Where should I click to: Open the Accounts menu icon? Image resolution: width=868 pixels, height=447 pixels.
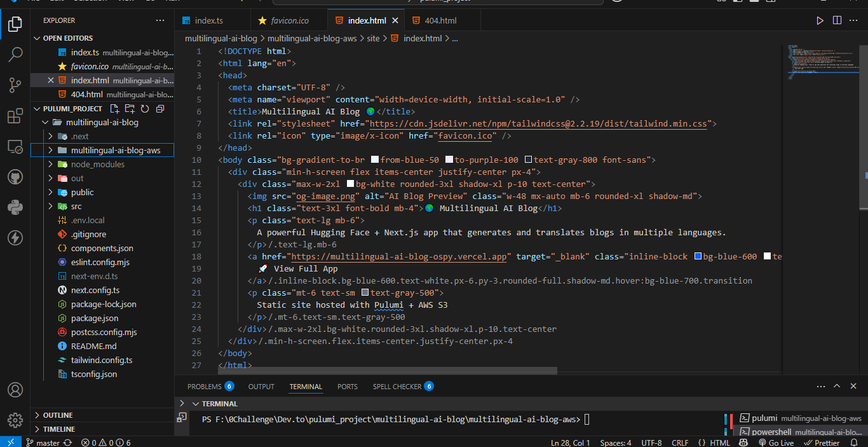[x=15, y=390]
